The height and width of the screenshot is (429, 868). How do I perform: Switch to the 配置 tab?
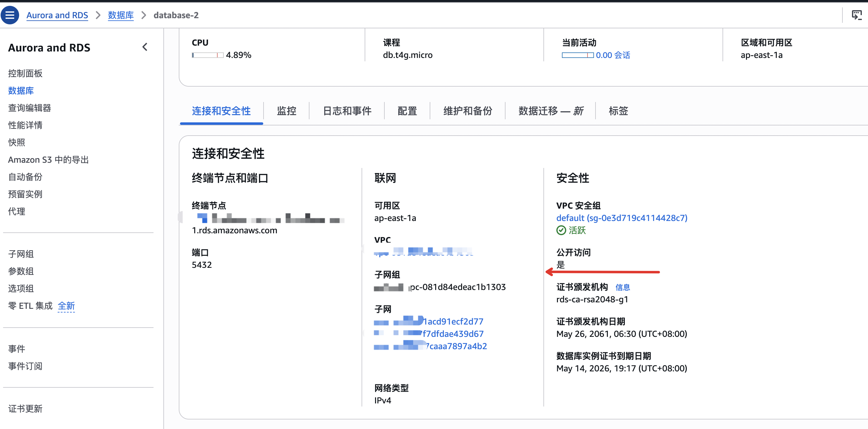(x=407, y=111)
